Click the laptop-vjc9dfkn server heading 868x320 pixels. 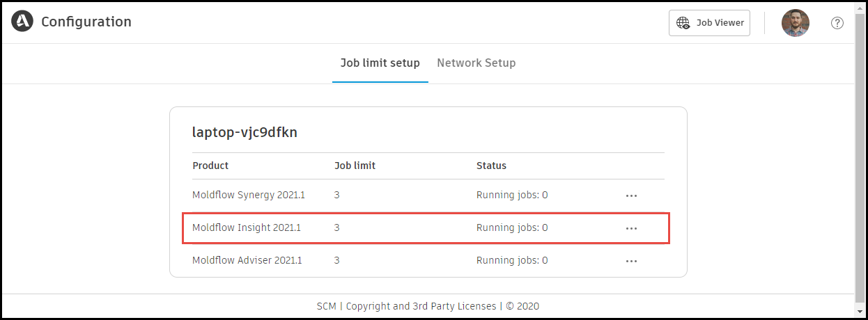pos(245,132)
